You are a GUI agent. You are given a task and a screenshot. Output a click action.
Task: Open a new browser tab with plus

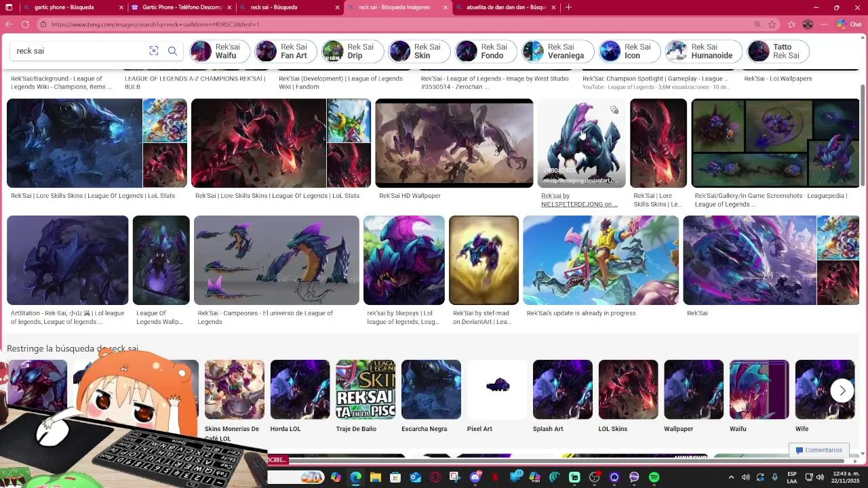[568, 7]
